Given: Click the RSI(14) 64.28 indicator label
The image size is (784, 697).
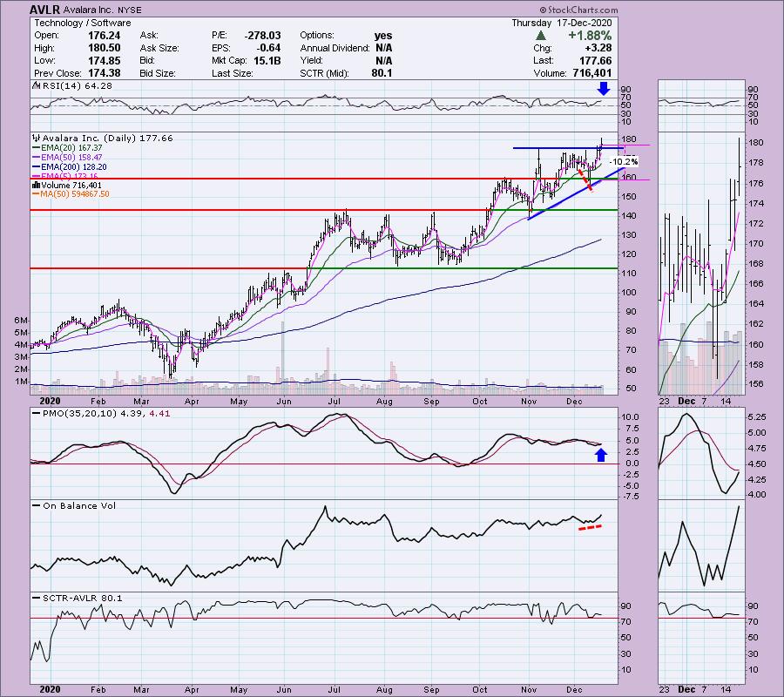Looking at the screenshot, I should (x=73, y=86).
